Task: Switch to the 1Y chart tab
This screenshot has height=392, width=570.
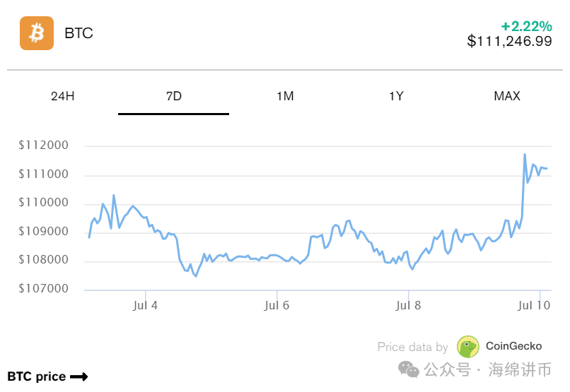Action: pyautogui.click(x=396, y=96)
